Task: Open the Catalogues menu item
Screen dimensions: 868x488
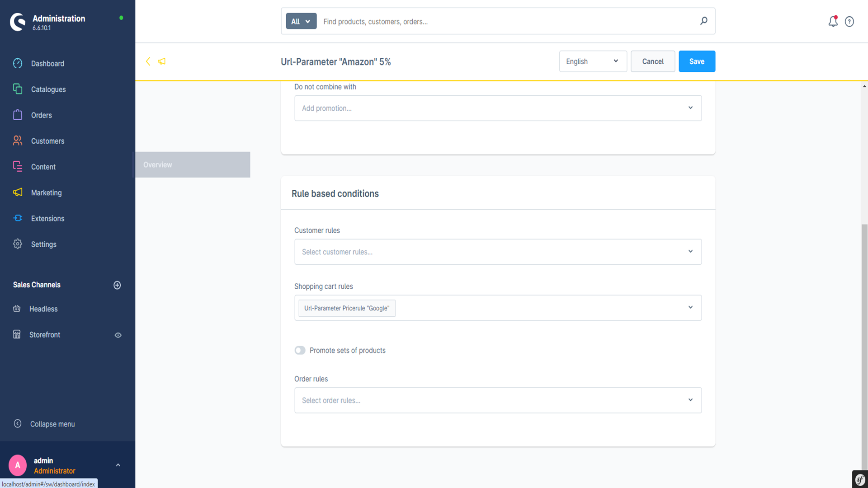Action: point(48,89)
